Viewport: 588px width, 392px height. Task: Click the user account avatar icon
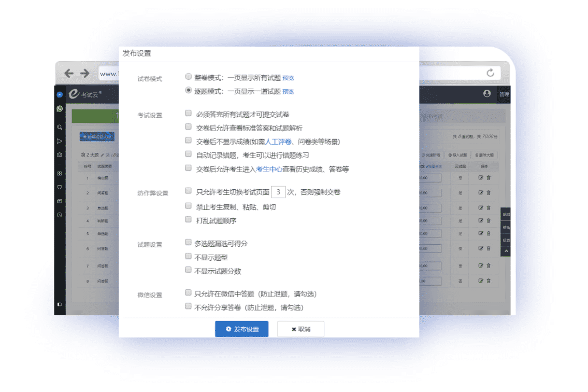(486, 94)
